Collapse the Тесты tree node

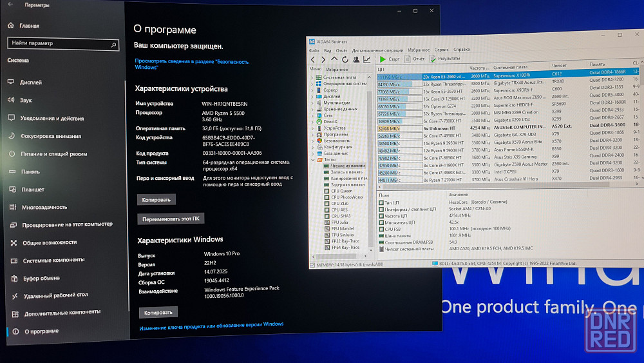pyautogui.click(x=312, y=159)
